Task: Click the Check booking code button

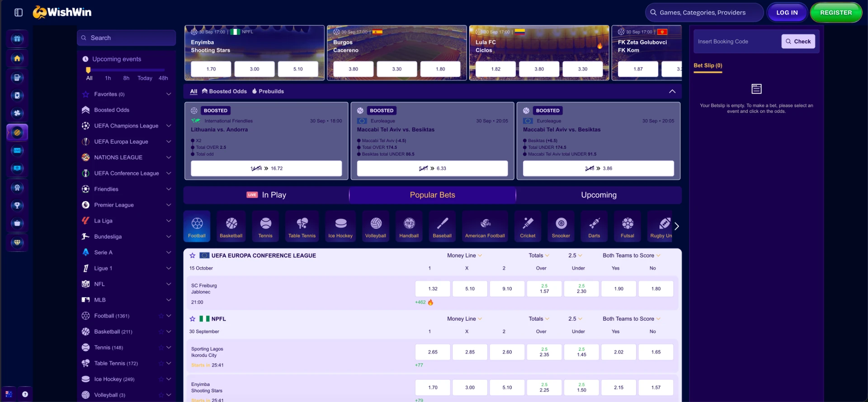Action: (798, 42)
